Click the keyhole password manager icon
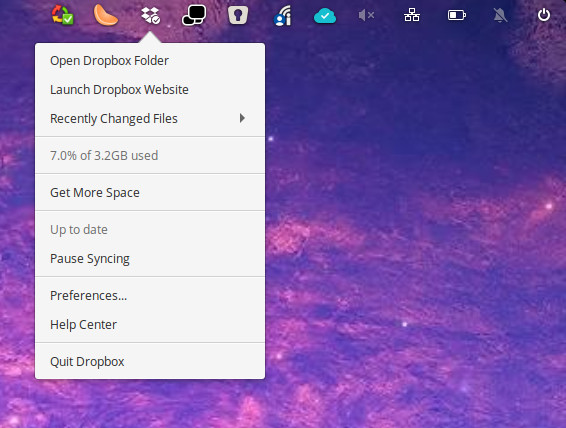 [238, 15]
